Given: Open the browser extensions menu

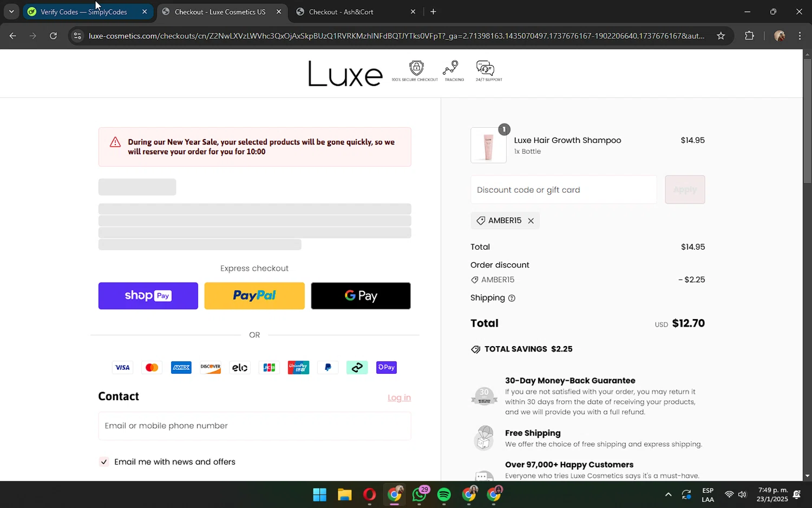Looking at the screenshot, I should (749, 36).
